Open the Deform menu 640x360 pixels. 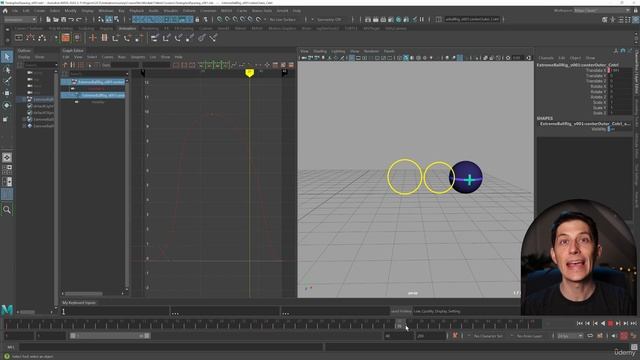click(x=189, y=11)
